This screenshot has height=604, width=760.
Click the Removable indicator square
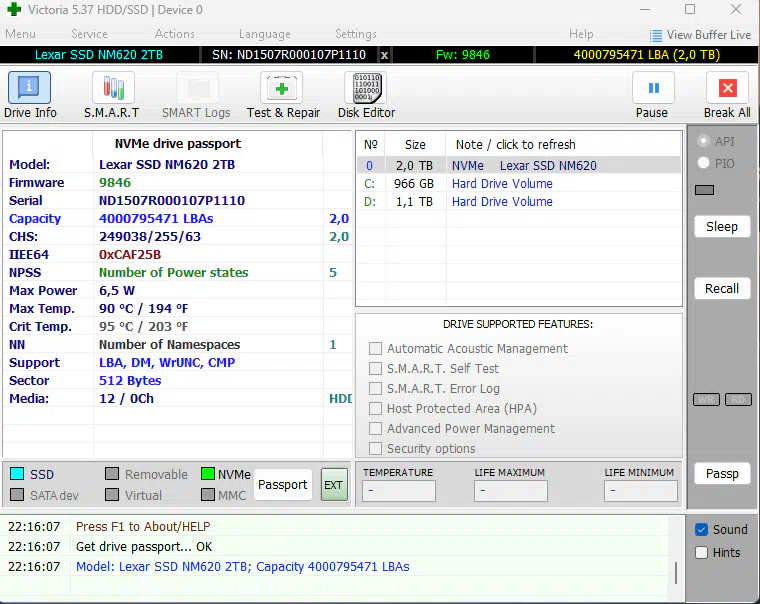[x=112, y=474]
